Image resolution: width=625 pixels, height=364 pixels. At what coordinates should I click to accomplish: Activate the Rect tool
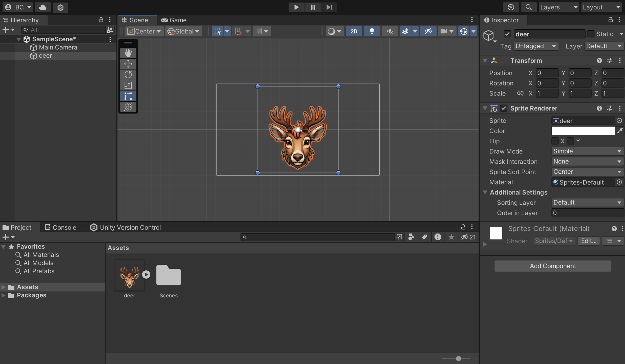coord(128,96)
